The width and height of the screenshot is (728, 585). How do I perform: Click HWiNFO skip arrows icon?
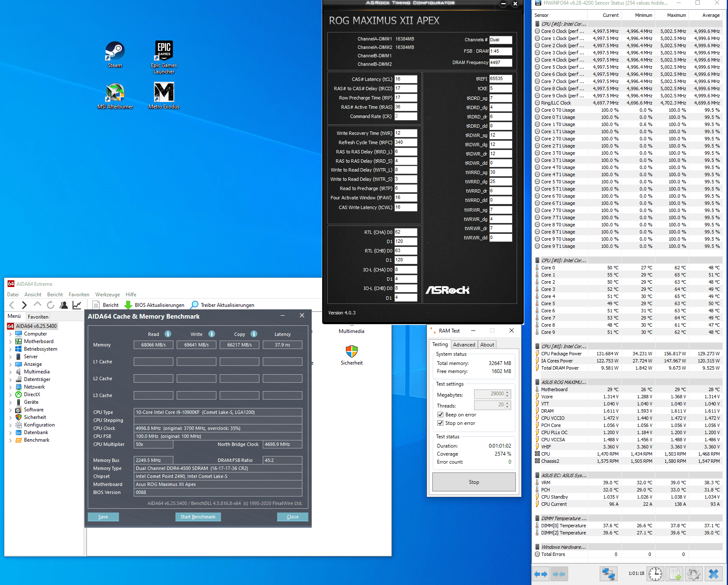coord(558,574)
